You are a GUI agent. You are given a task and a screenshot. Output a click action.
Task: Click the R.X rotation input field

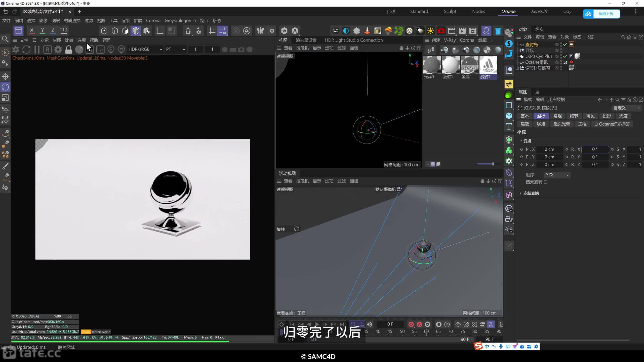point(595,149)
